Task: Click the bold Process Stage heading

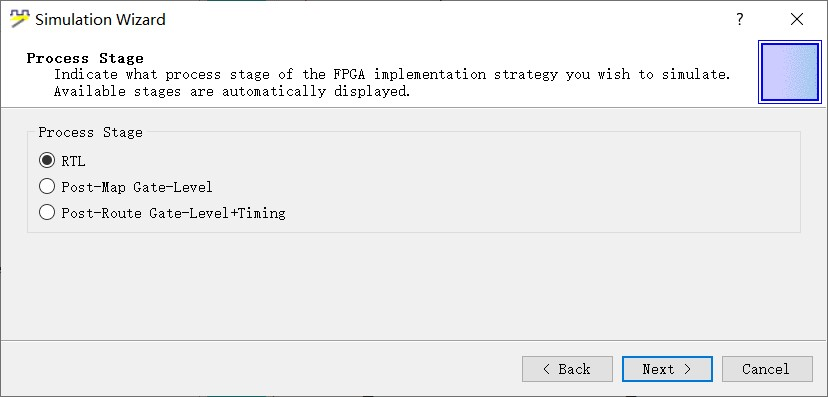Action: click(85, 58)
